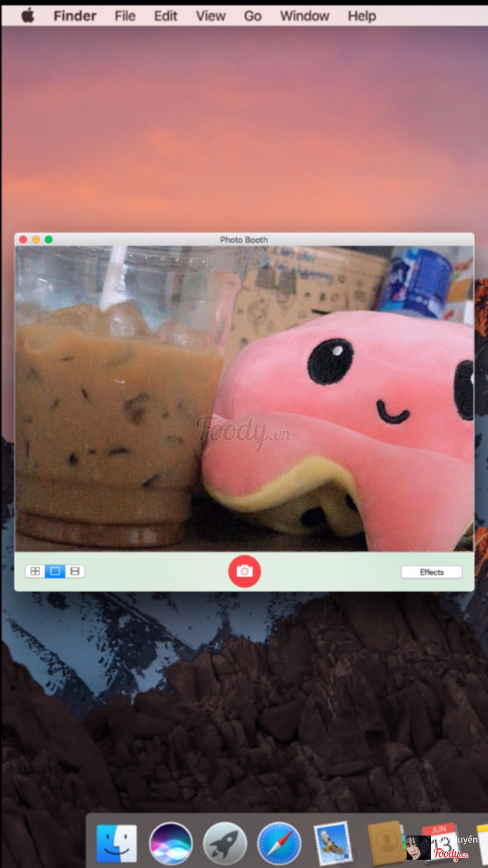This screenshot has height=868, width=488.
Task: Open the File menu
Action: [x=125, y=16]
